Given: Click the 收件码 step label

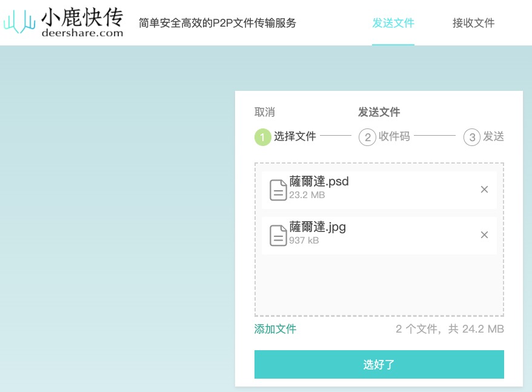Looking at the screenshot, I should [x=394, y=137].
